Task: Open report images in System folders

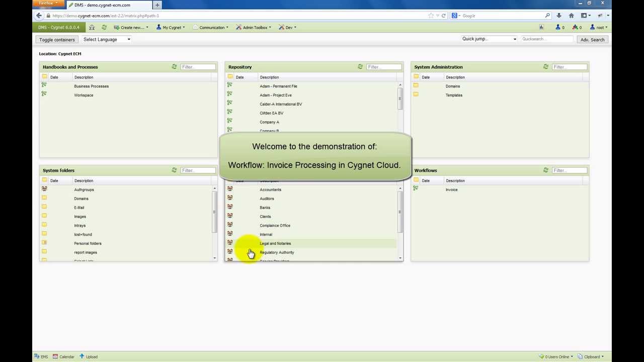Action: click(x=86, y=252)
